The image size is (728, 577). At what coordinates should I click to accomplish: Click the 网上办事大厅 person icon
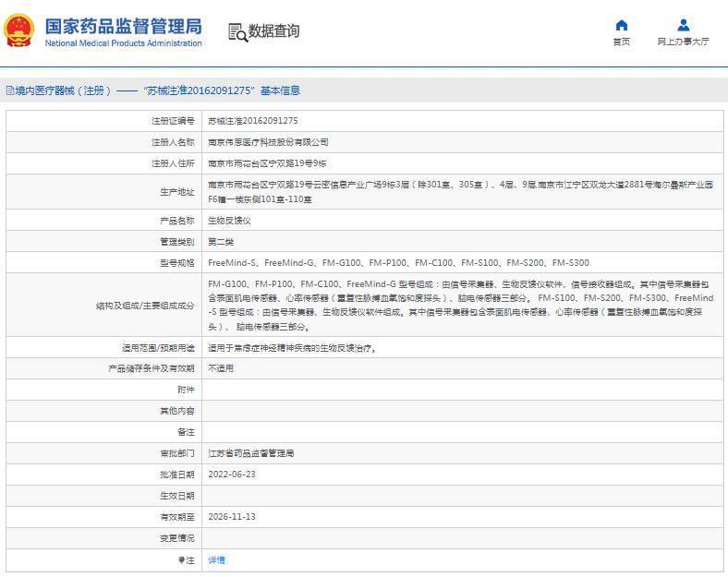(683, 25)
